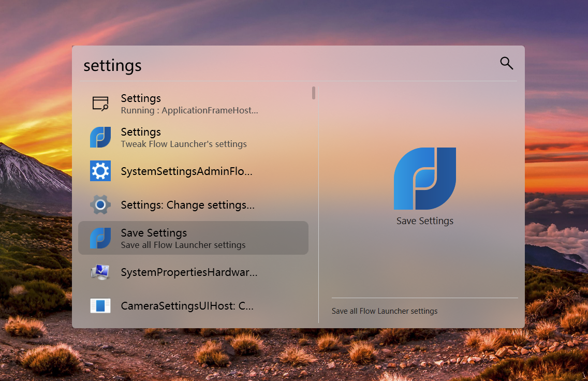Select "Save all Flow Launcher settings" result row
This screenshot has height=381, width=588.
193,238
